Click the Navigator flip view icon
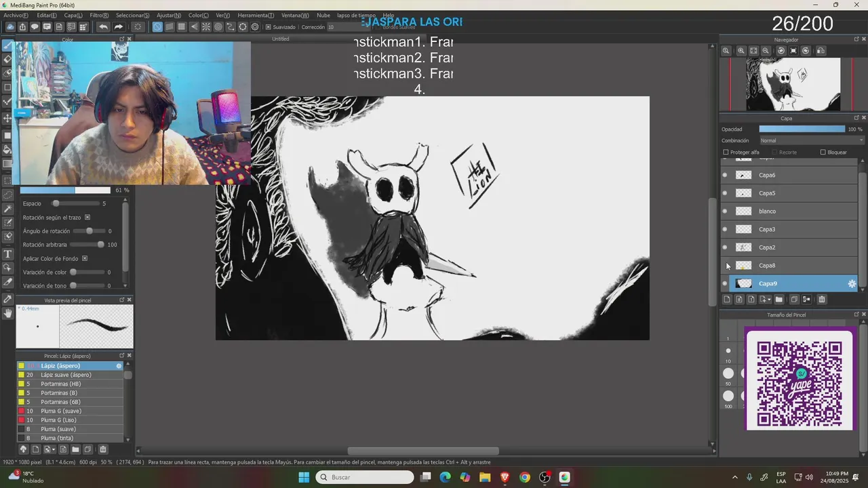 click(821, 51)
